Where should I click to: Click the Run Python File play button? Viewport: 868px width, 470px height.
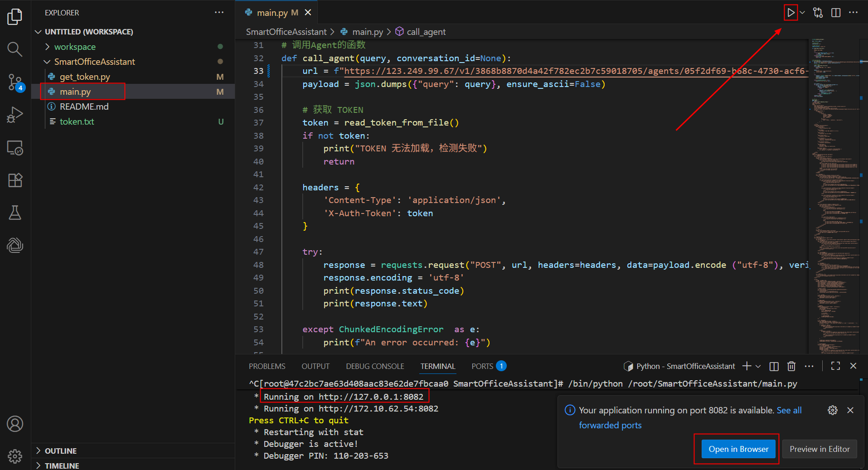point(790,13)
